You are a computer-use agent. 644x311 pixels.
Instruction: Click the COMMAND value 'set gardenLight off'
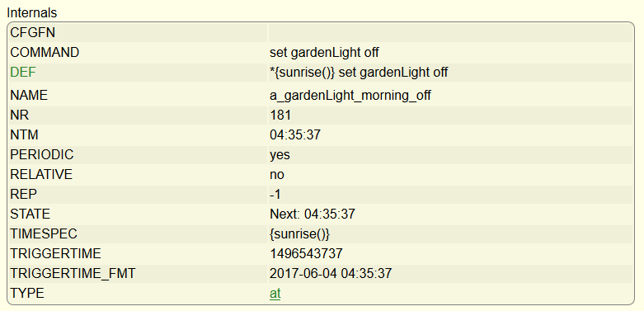pos(324,53)
